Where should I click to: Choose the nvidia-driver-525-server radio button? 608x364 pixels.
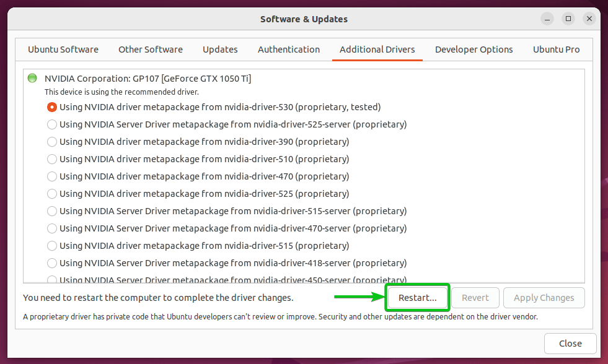[x=52, y=124]
